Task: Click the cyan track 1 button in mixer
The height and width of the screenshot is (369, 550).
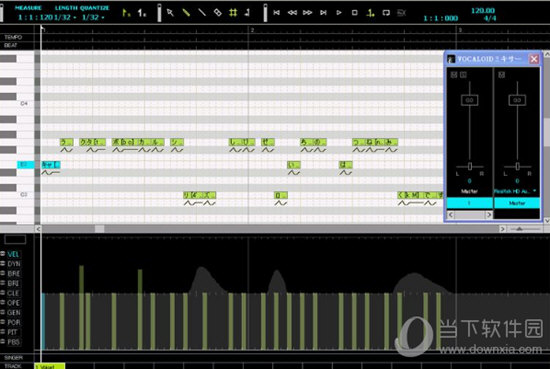Action: (x=469, y=203)
